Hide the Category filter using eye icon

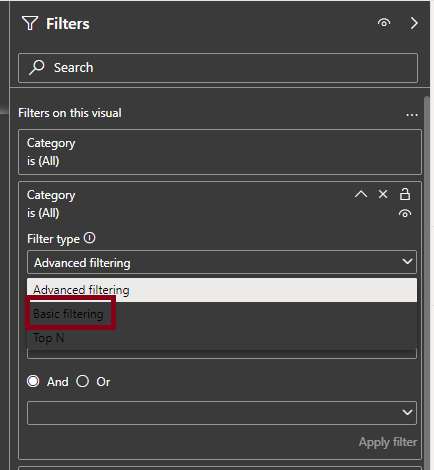click(x=405, y=214)
